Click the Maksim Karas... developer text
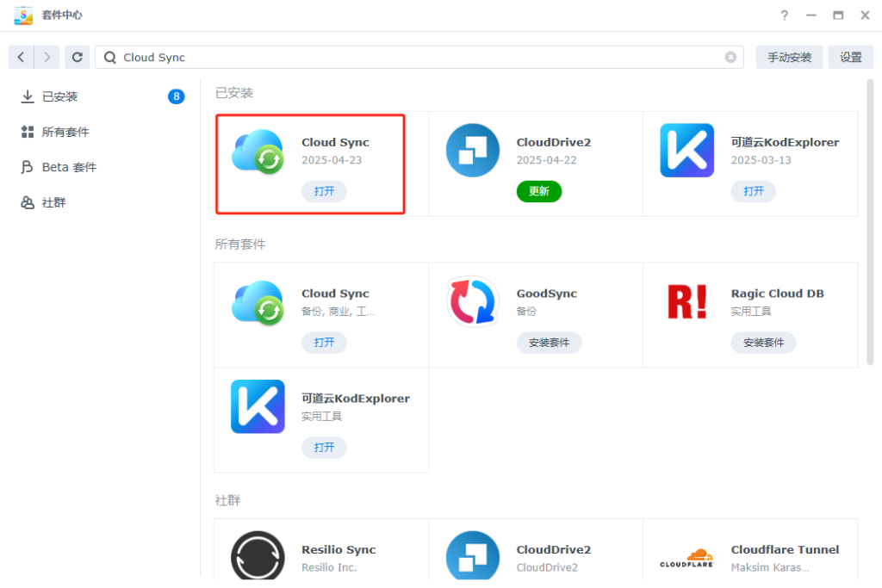This screenshot has height=588, width=882. tap(770, 567)
